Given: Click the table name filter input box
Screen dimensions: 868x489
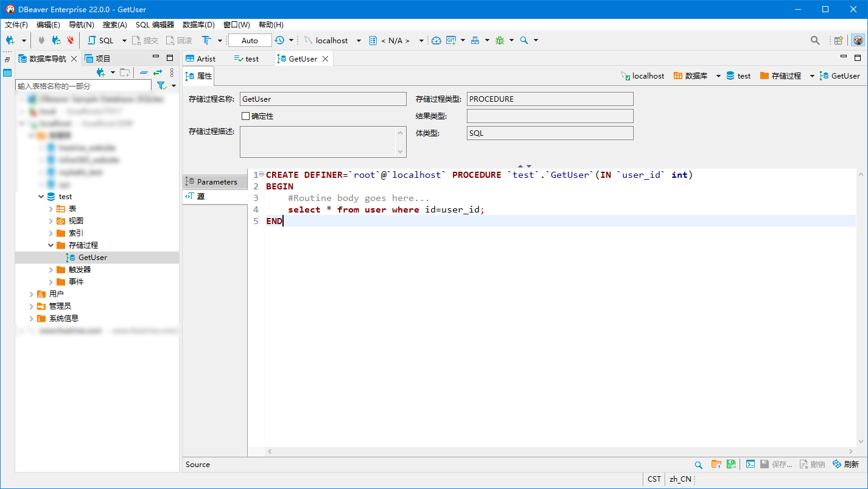Looking at the screenshot, I should 83,86.
